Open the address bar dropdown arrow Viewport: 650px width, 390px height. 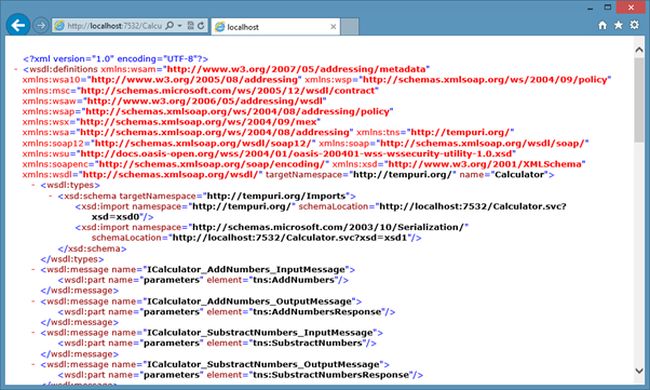pos(180,26)
